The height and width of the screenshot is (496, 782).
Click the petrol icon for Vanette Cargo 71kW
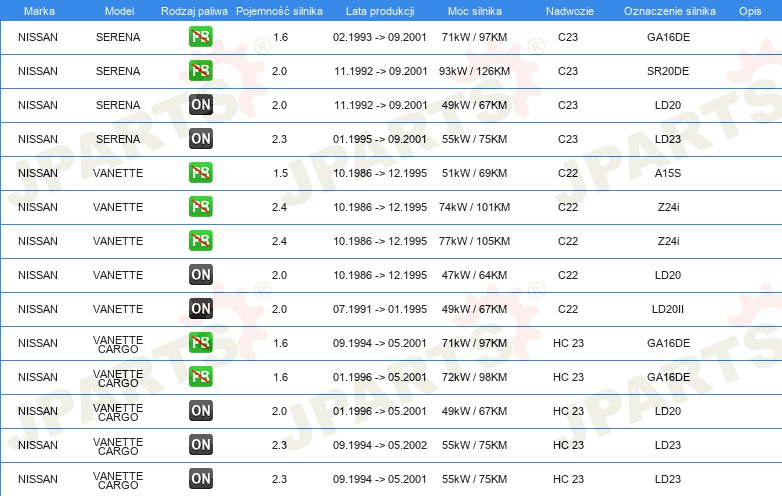[x=200, y=342]
